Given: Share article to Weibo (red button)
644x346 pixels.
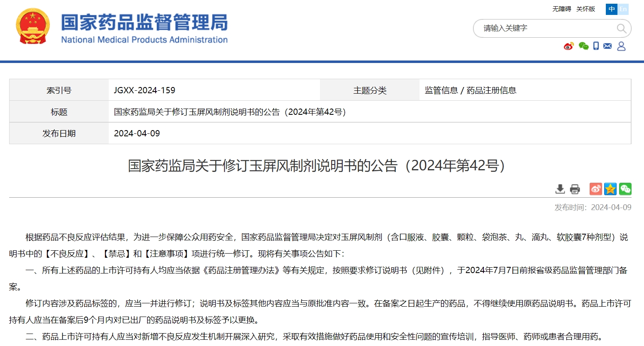Looking at the screenshot, I should [x=595, y=189].
